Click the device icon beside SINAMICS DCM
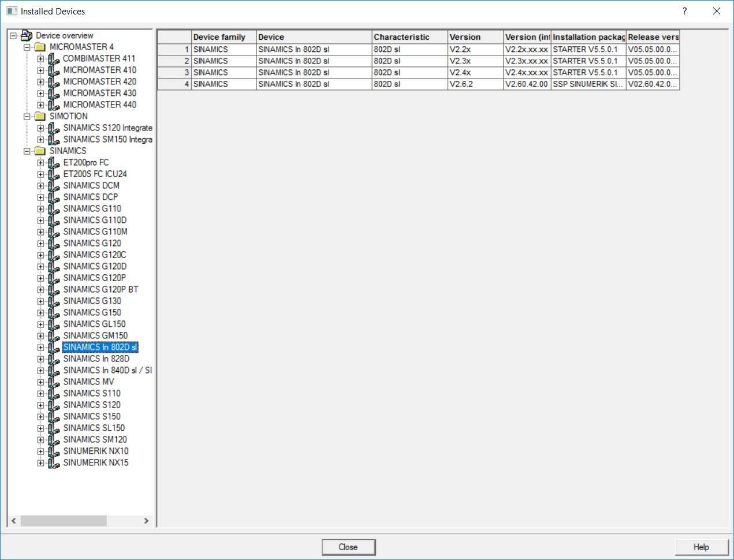Screen dimensions: 734x560 tap(54, 186)
